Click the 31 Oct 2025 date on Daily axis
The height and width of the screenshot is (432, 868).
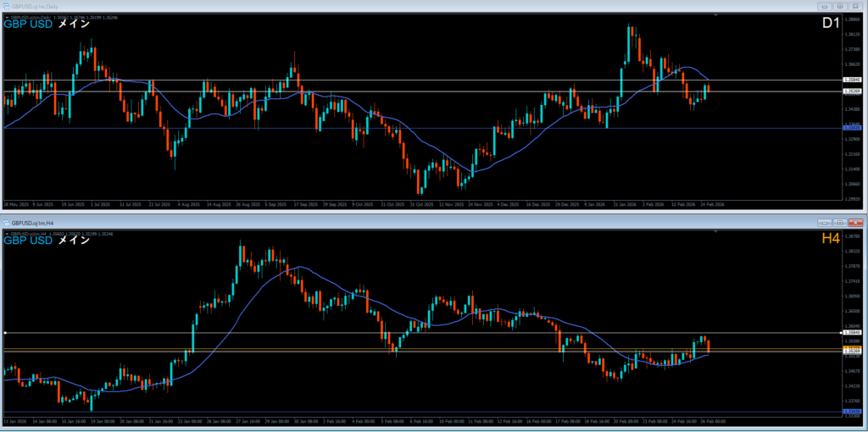(x=420, y=204)
